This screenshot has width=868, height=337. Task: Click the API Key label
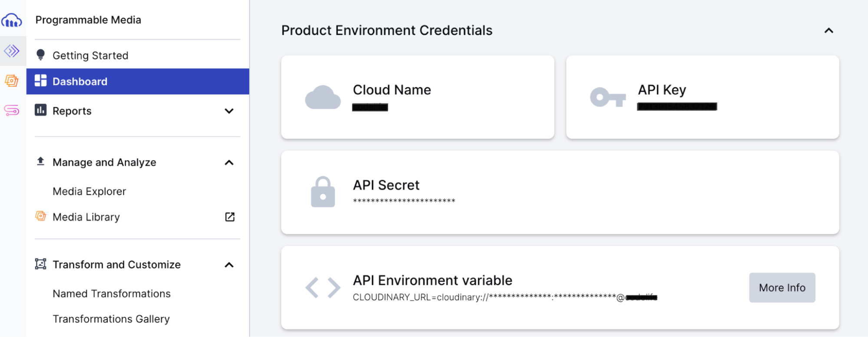pyautogui.click(x=662, y=90)
